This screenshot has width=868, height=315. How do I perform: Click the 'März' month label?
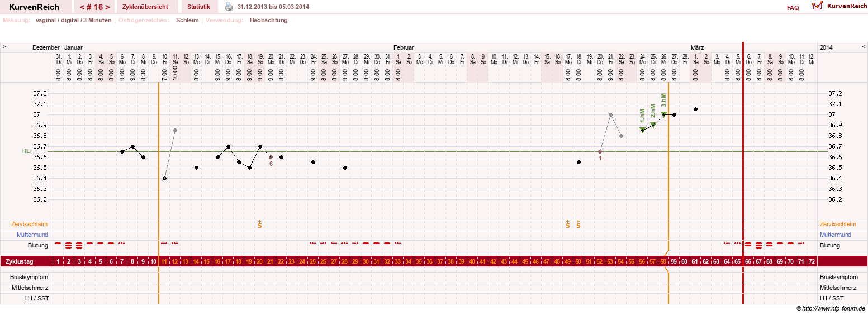697,47
